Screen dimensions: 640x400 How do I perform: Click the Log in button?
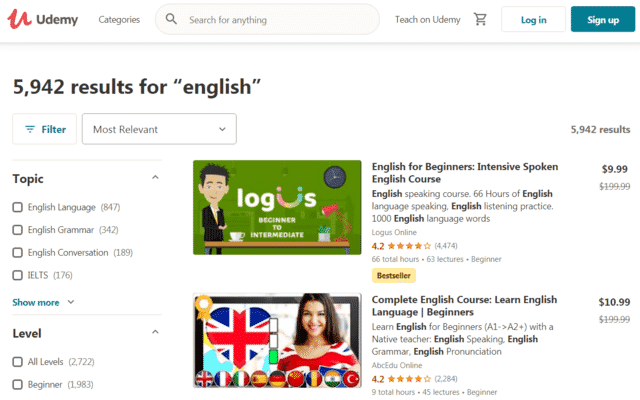pyautogui.click(x=533, y=19)
